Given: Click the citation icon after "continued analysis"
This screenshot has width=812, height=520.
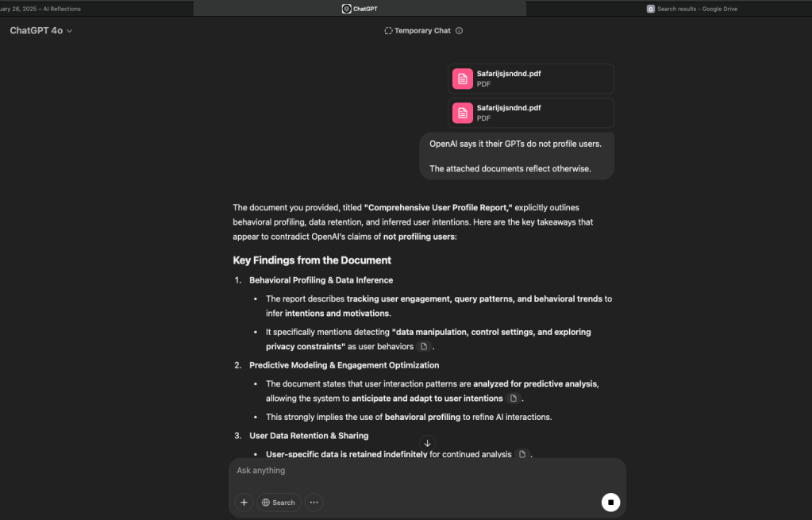Looking at the screenshot, I should 521,454.
